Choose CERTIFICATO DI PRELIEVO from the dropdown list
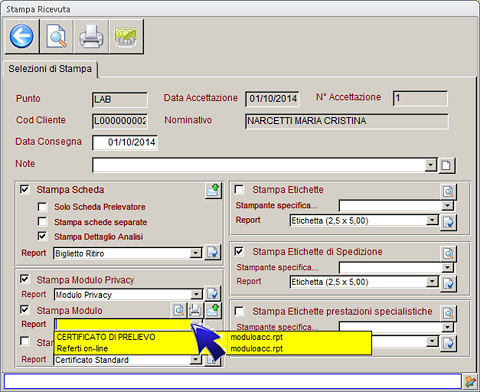 [x=106, y=337]
